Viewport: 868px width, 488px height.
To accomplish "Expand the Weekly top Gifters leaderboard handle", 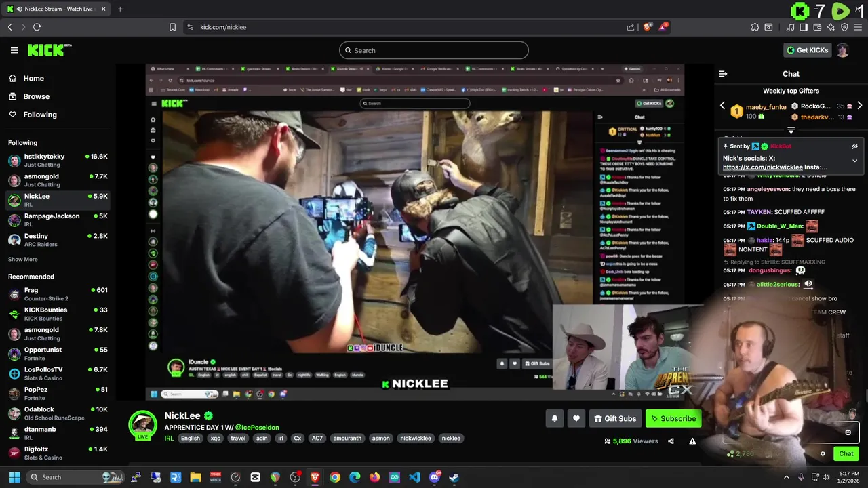I will 791,129.
